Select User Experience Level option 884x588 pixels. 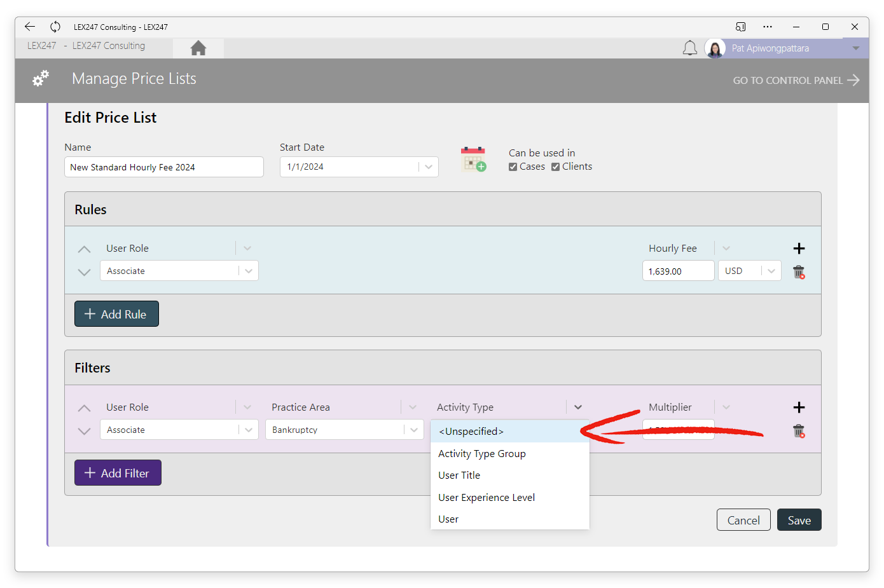pos(510,498)
